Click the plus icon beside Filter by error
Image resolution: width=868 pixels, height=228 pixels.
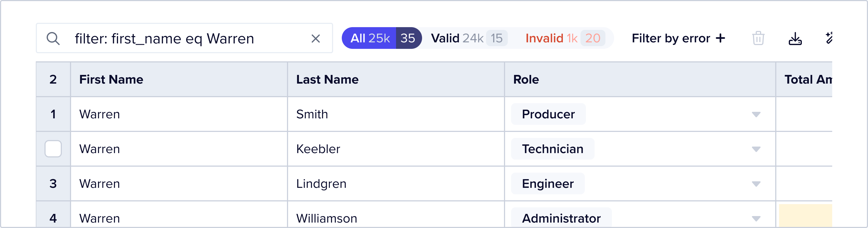coord(720,39)
